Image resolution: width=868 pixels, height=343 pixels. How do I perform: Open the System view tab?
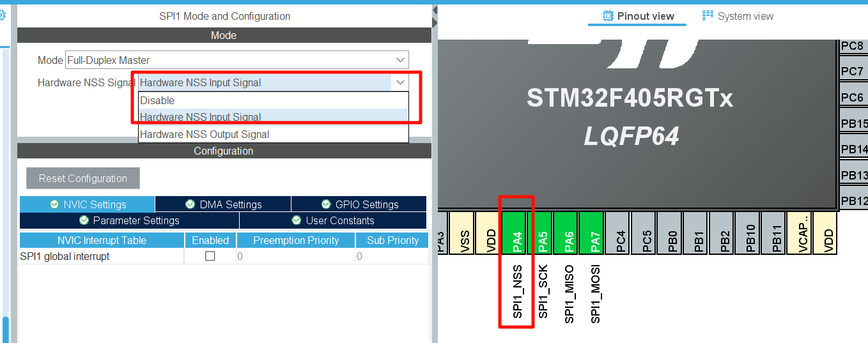click(738, 16)
